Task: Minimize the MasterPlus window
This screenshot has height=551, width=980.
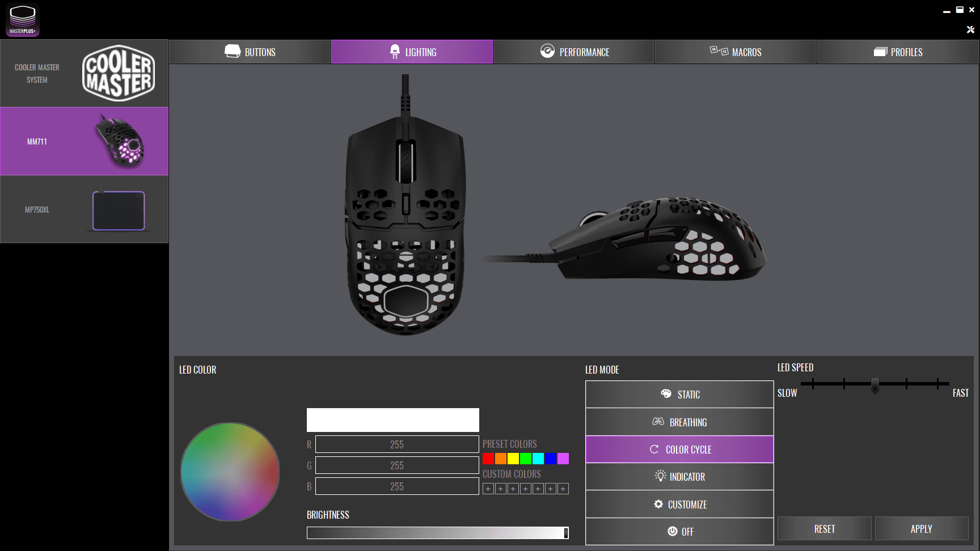Action: pos(947,11)
